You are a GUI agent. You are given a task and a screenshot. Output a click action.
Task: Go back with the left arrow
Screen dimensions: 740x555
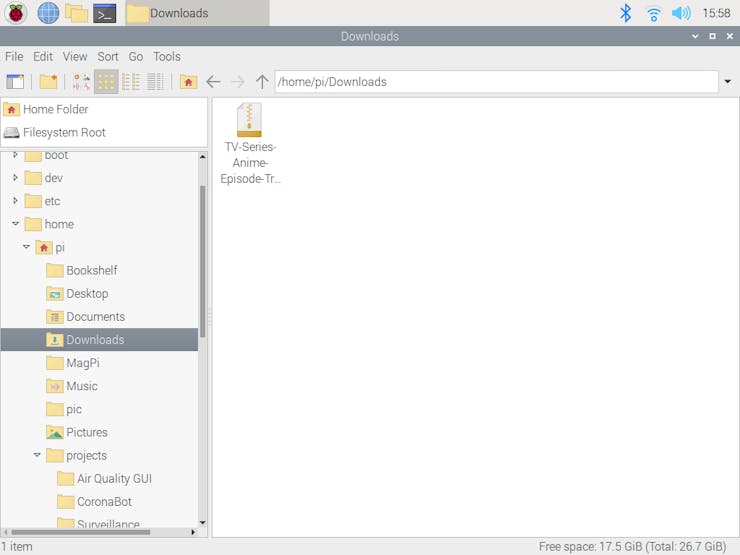pos(213,82)
